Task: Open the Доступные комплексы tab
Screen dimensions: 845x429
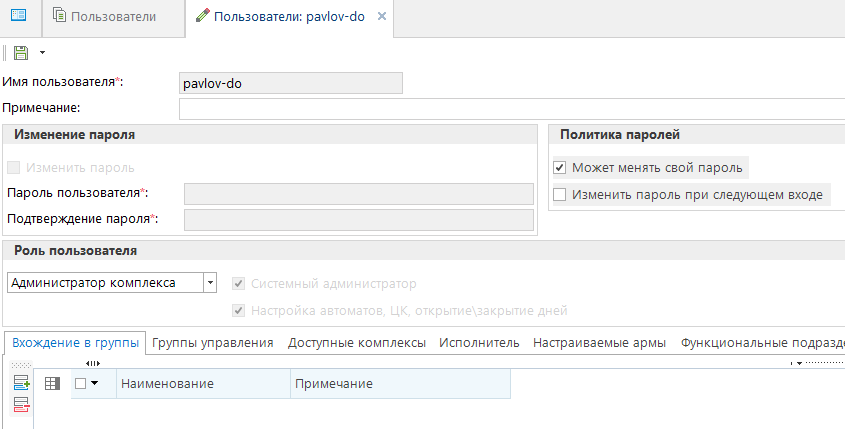Action: (357, 343)
